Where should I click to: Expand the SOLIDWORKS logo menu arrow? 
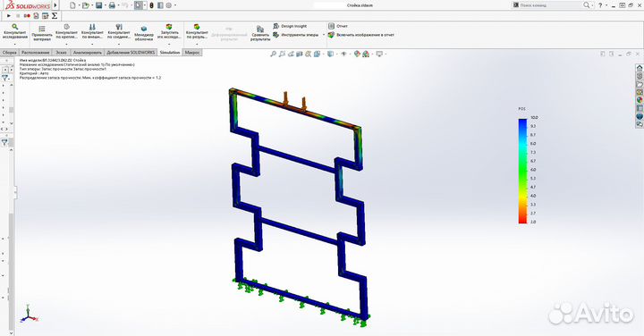point(55,5)
